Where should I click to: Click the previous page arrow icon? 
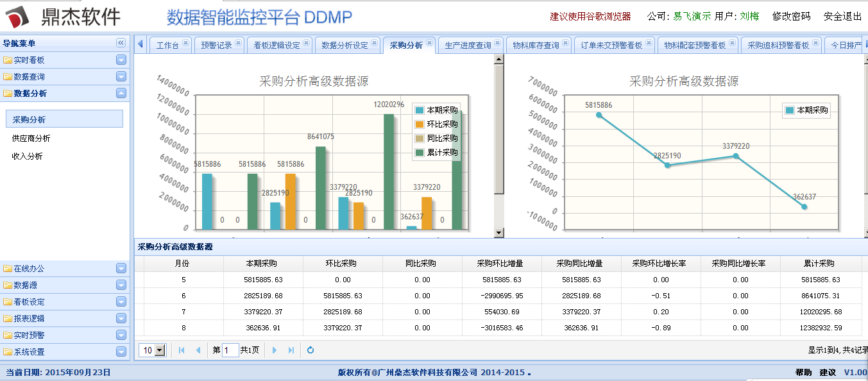coord(198,350)
